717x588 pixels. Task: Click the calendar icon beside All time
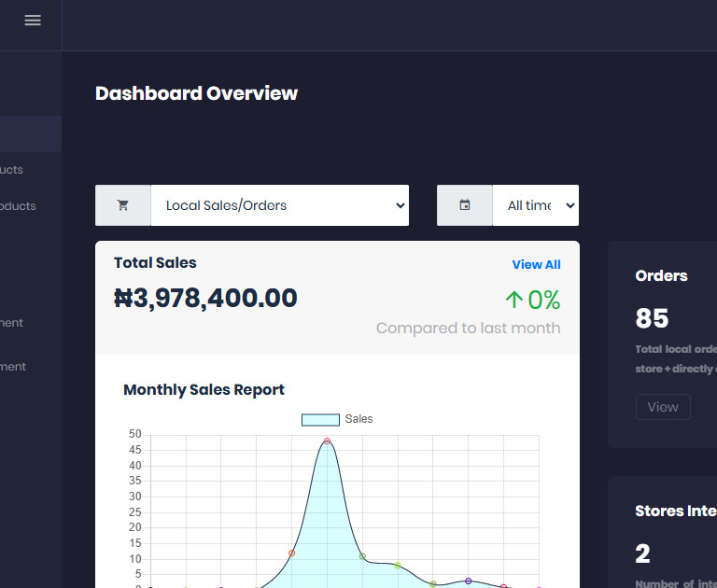coord(464,205)
